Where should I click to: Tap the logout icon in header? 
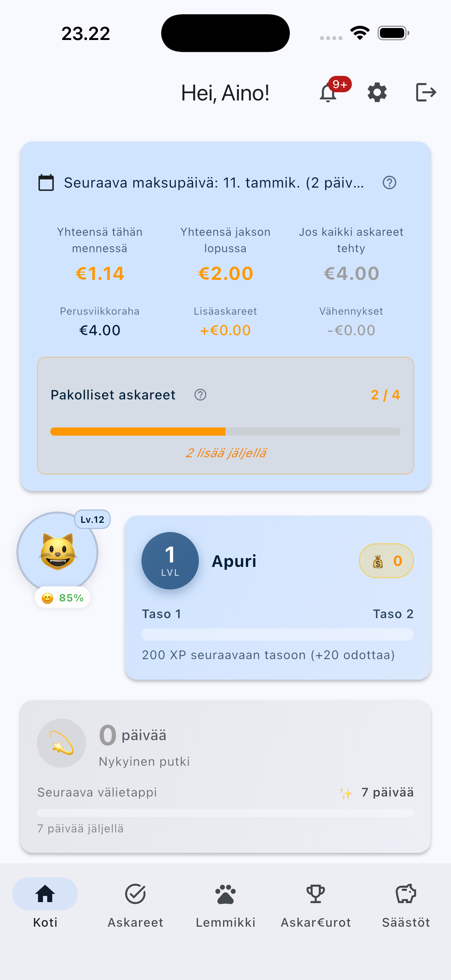(425, 93)
